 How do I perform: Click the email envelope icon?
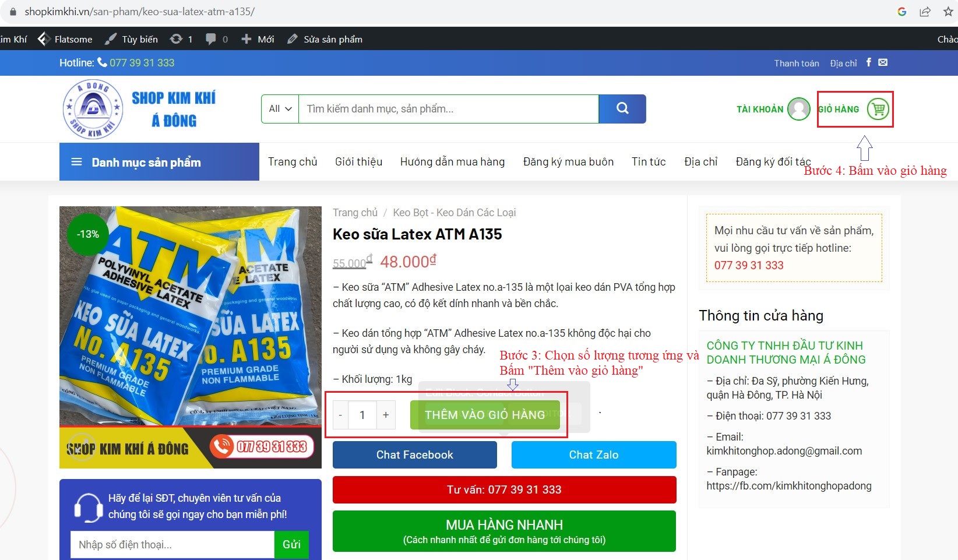tap(883, 62)
